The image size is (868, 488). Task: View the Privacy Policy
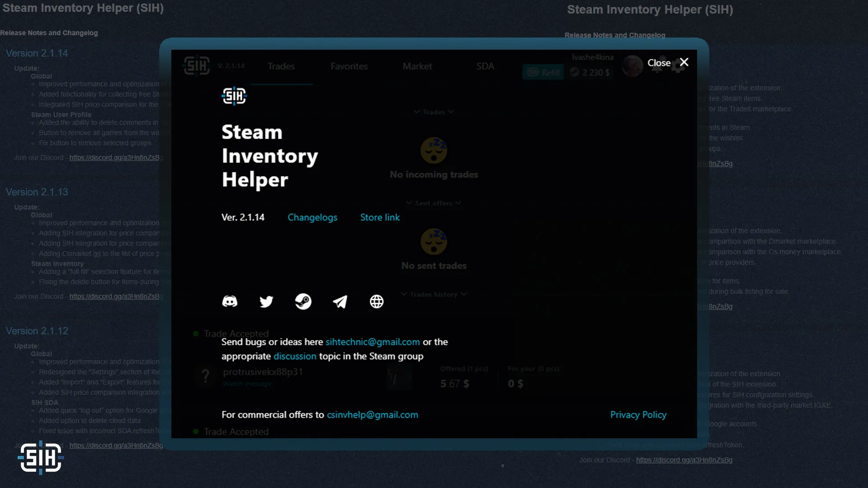pos(638,414)
